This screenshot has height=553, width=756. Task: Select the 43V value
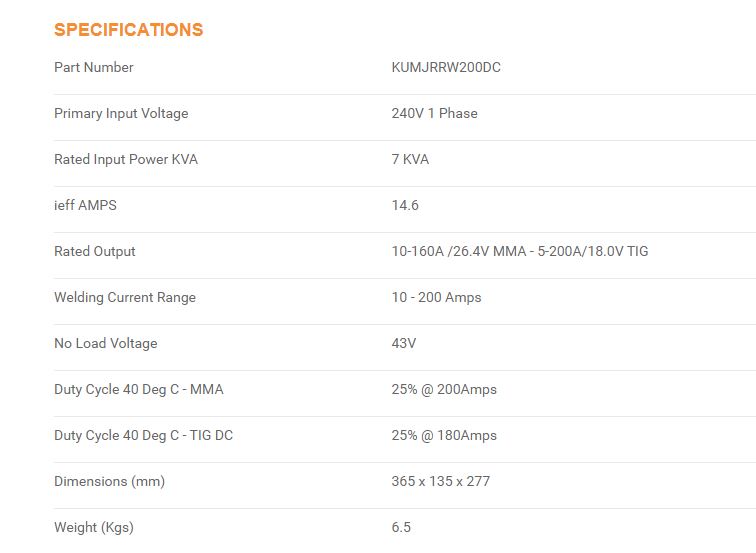(404, 343)
